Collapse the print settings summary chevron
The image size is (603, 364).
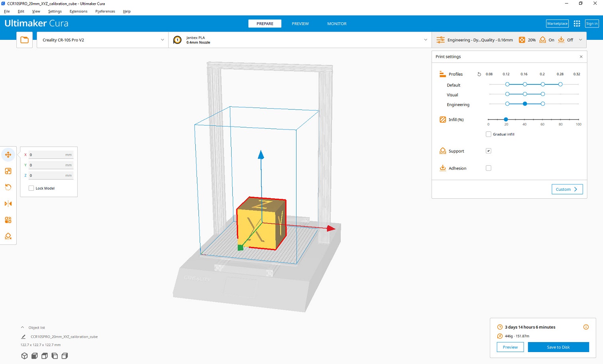[580, 40]
